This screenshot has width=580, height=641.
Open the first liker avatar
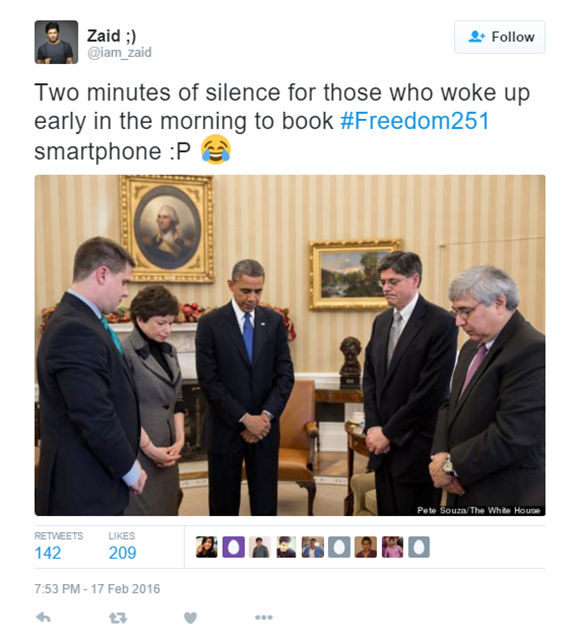point(207,547)
